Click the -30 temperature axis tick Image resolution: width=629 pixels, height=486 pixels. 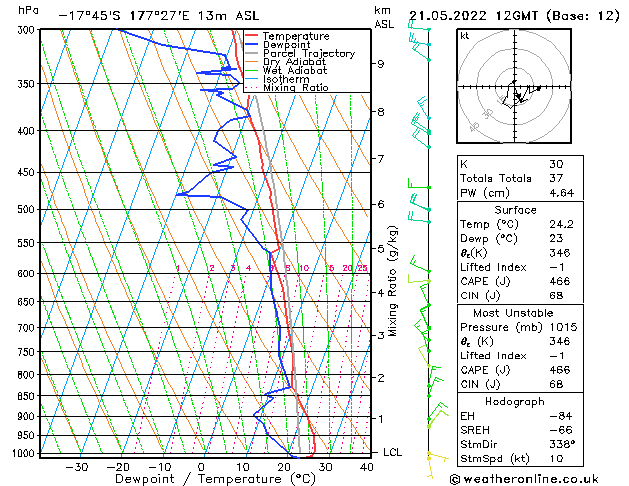pos(77,467)
